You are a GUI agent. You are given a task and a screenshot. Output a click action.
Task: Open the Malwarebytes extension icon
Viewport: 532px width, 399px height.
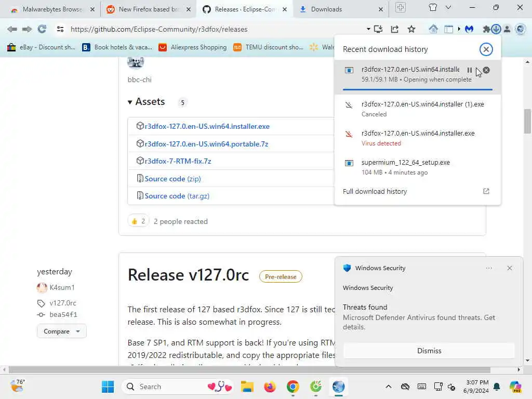(x=469, y=29)
